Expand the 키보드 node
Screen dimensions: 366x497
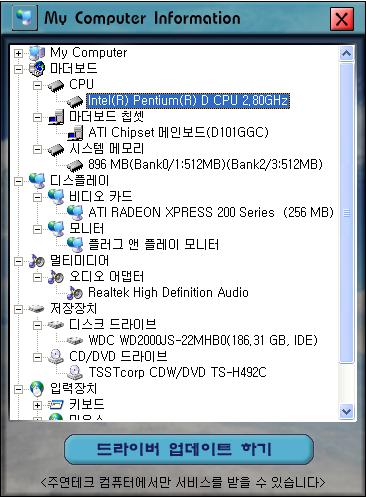pyautogui.click(x=38, y=405)
